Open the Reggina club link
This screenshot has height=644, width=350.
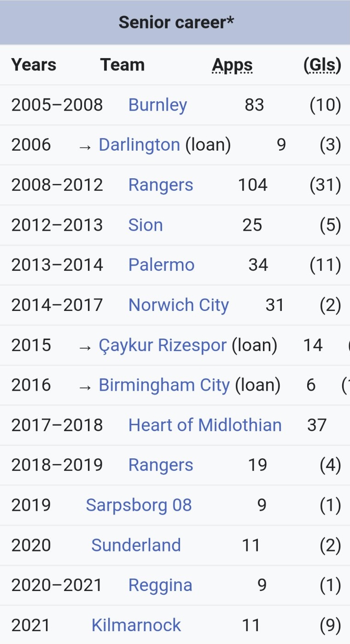coord(160,585)
